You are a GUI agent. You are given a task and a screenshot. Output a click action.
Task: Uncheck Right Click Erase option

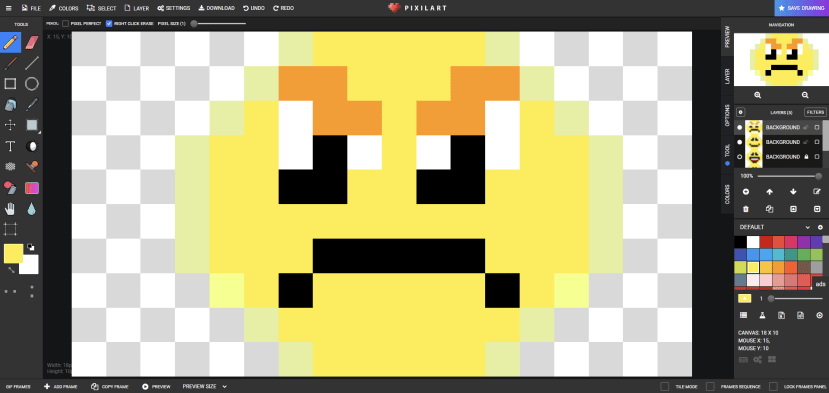click(109, 23)
